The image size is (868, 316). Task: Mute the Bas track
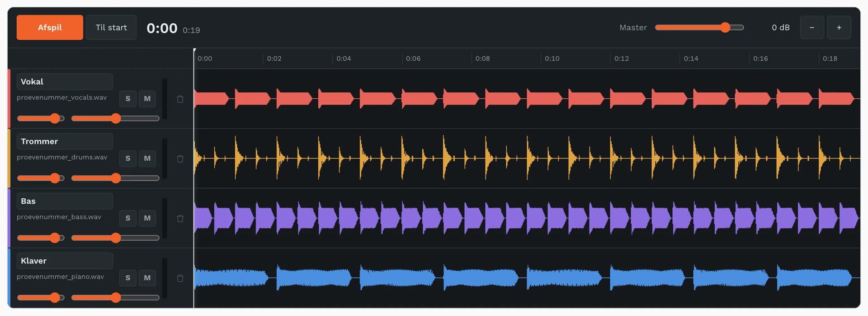tap(147, 218)
